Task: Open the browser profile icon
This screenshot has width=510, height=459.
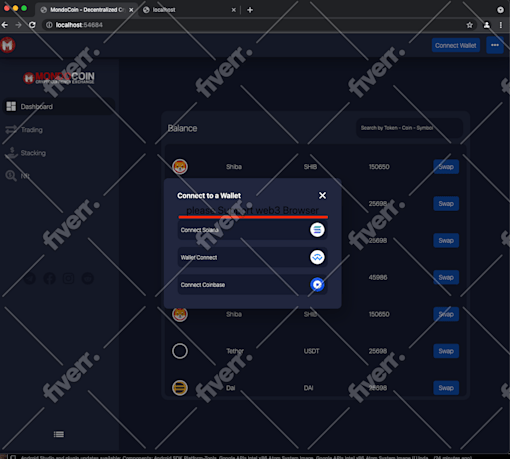Action: coord(487,25)
